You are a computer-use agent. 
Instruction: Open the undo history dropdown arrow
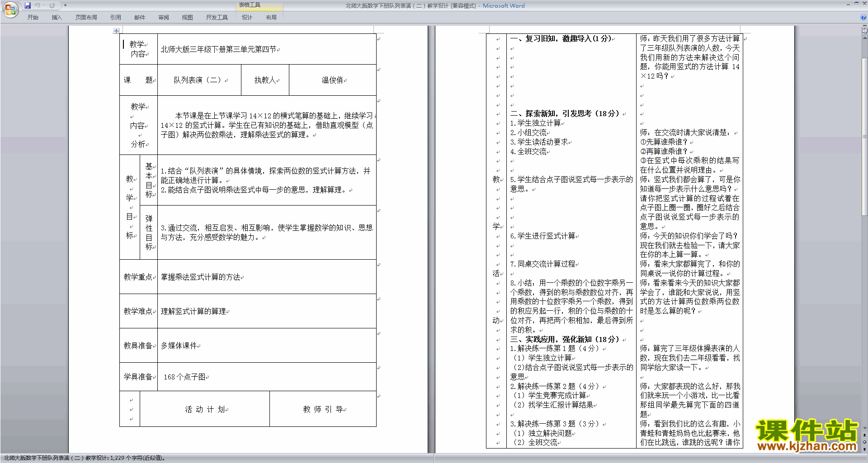[44, 5]
